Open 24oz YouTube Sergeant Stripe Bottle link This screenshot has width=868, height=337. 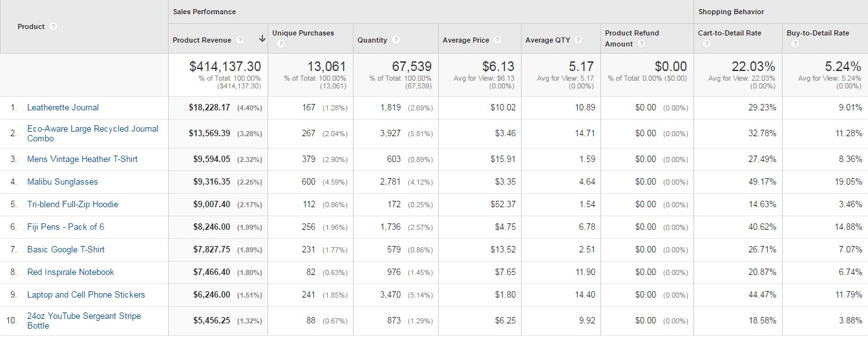(84, 321)
